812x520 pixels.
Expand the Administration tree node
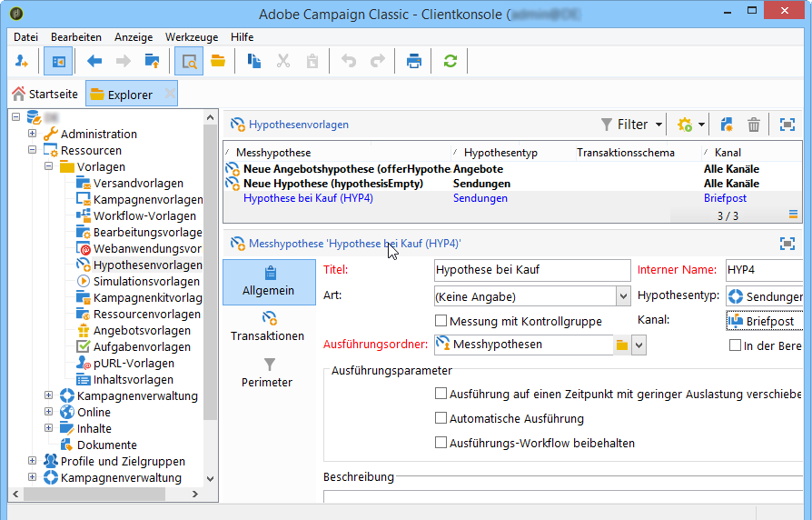32,134
